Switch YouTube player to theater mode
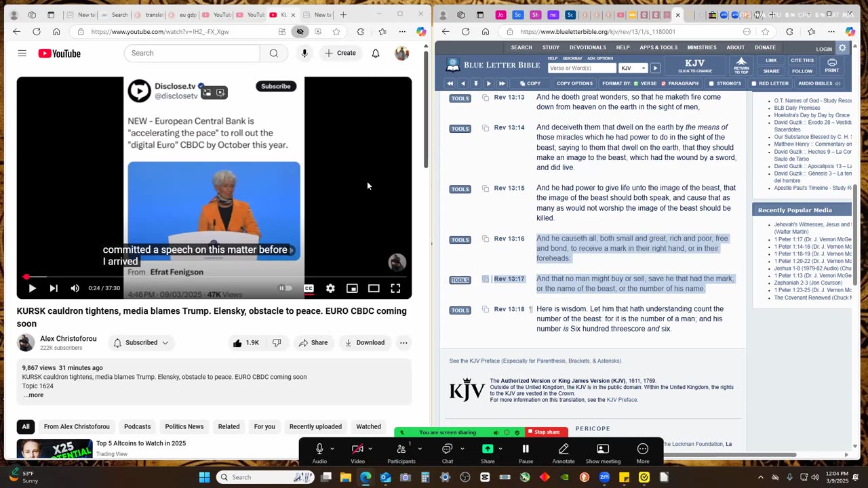The height and width of the screenshot is (488, 868). pyautogui.click(x=374, y=288)
